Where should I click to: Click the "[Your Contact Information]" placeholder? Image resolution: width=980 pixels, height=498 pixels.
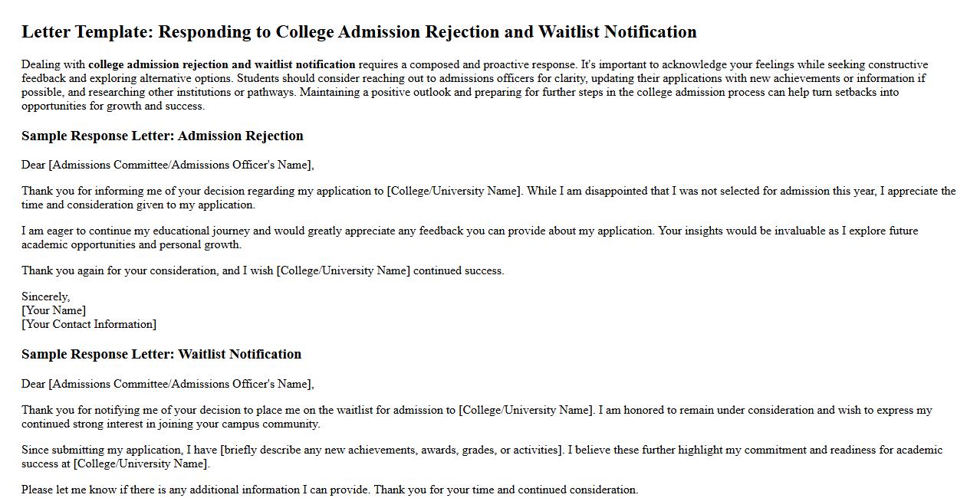(89, 325)
